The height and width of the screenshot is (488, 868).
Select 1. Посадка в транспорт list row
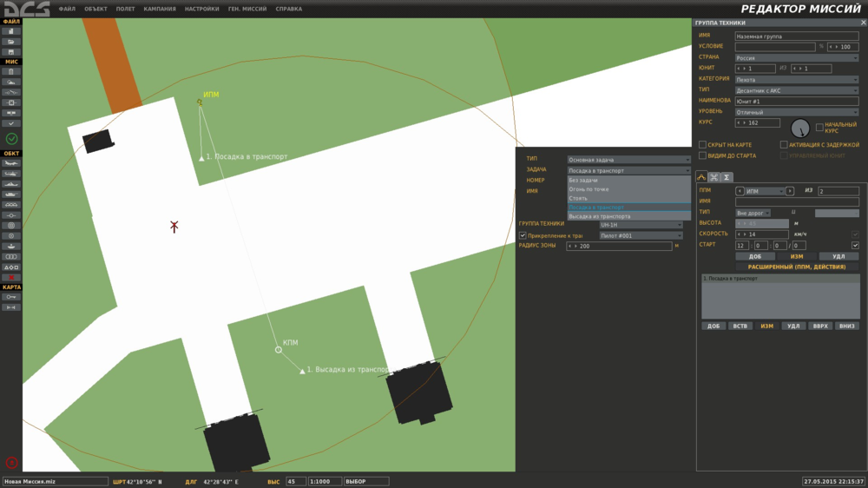pyautogui.click(x=780, y=279)
